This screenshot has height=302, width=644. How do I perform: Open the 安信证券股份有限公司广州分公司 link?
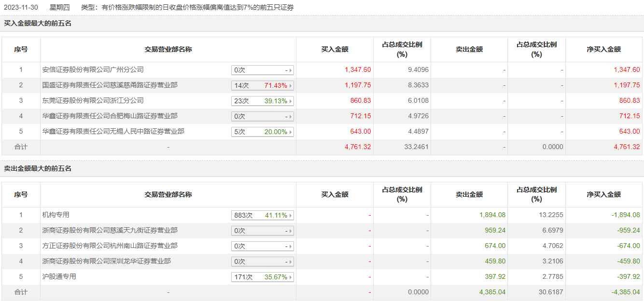[x=93, y=70]
